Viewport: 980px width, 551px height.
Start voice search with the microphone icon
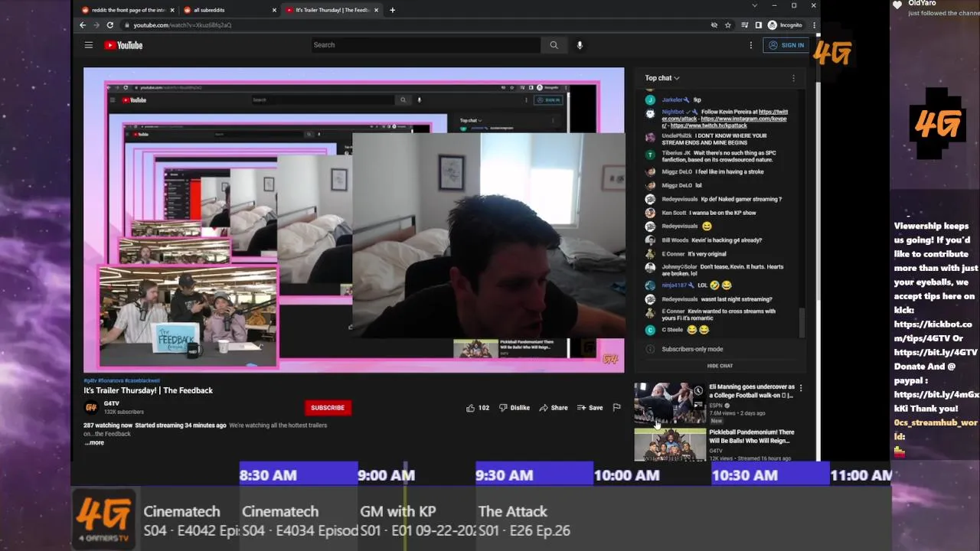point(580,45)
